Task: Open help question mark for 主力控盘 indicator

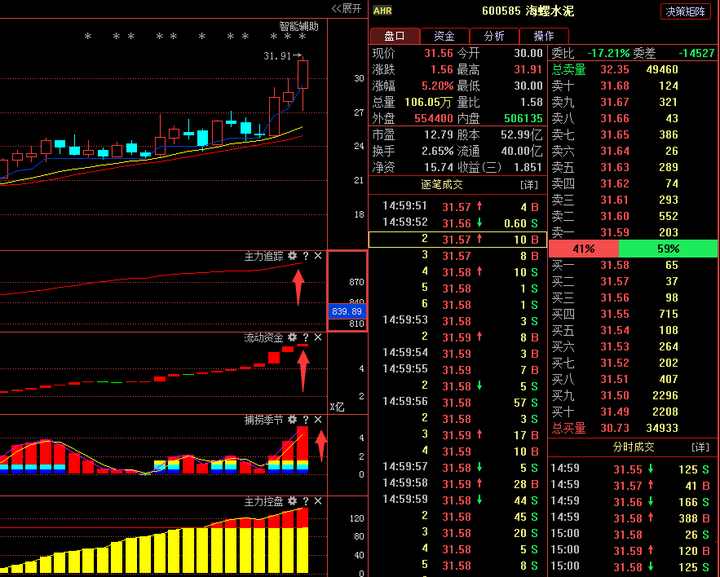Action: [x=305, y=501]
